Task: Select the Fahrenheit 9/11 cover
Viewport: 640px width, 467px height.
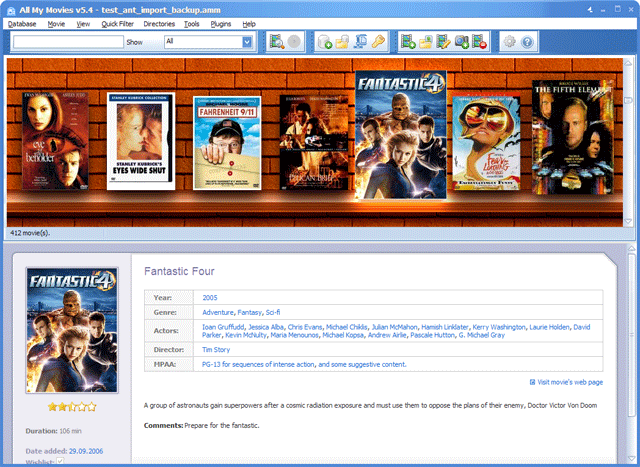Action: point(227,143)
